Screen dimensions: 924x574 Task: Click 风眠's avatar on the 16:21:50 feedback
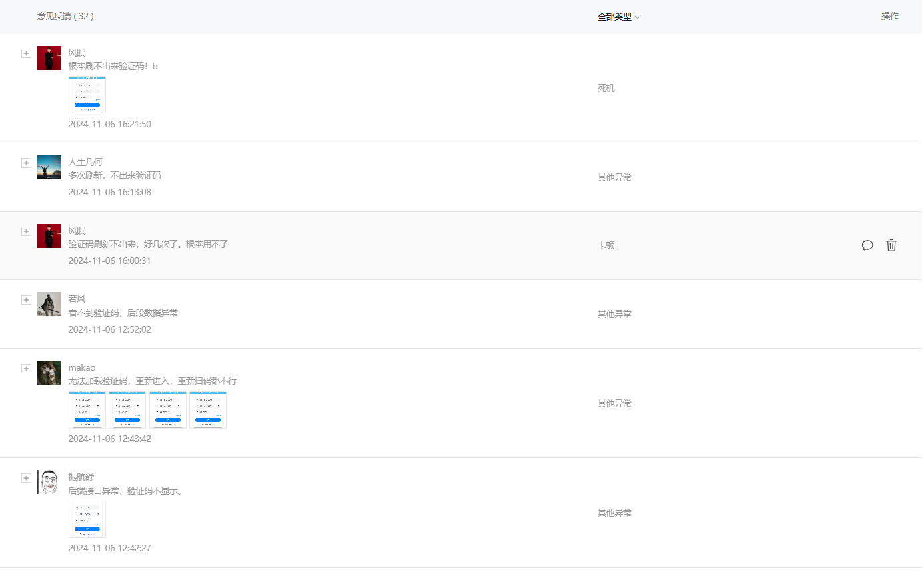click(49, 58)
